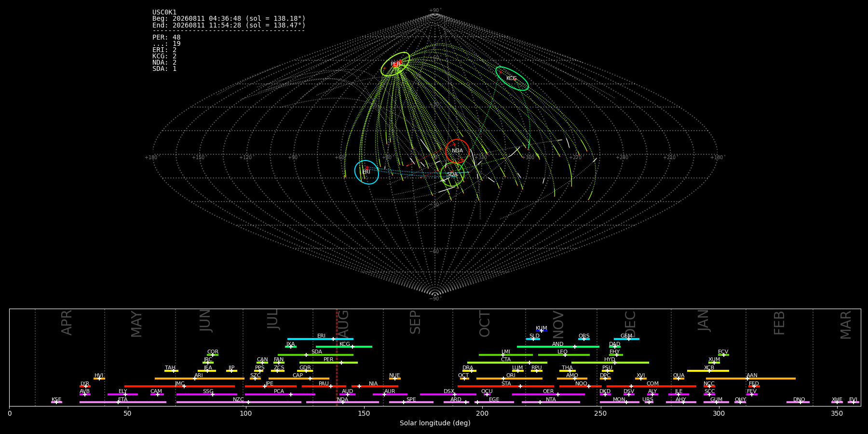The image size is (868, 434).
Task: Click the AUG month label
Action: (343, 325)
